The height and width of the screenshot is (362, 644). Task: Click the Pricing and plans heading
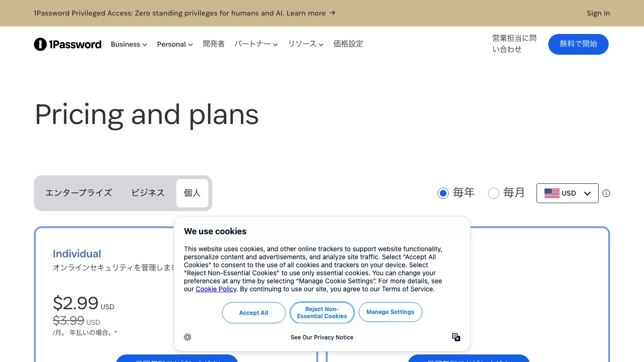click(147, 115)
